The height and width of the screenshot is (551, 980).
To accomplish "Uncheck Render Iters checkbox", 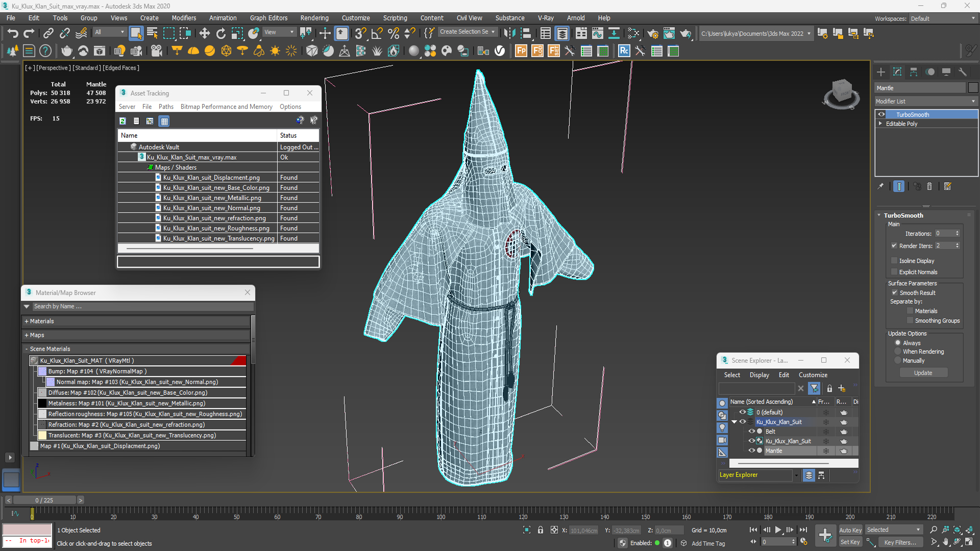I will tap(894, 246).
